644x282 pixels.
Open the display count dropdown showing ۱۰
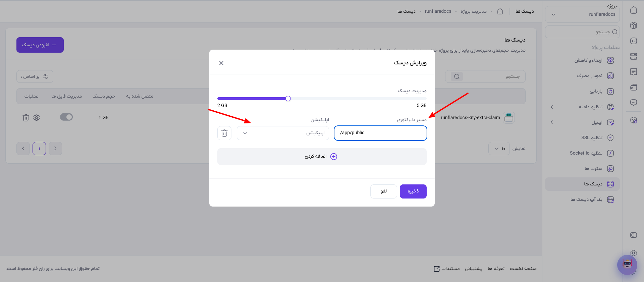(499, 149)
